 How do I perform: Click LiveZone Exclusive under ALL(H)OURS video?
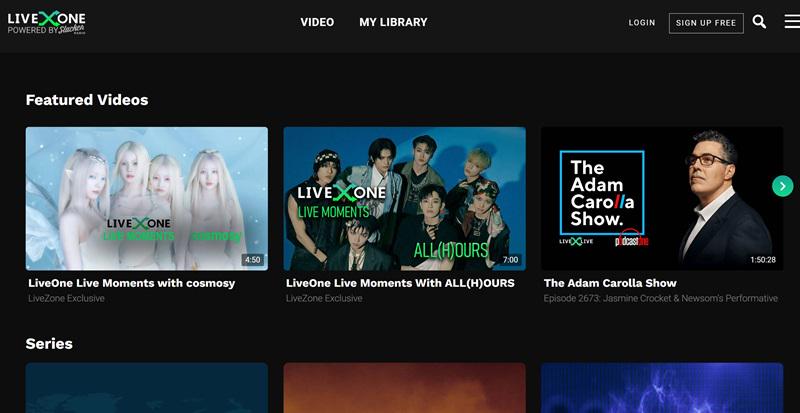324,298
